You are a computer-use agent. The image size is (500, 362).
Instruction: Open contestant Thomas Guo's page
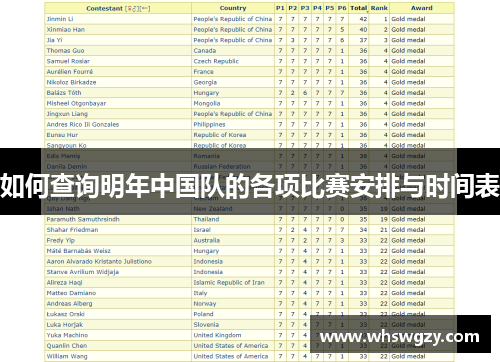(x=65, y=51)
